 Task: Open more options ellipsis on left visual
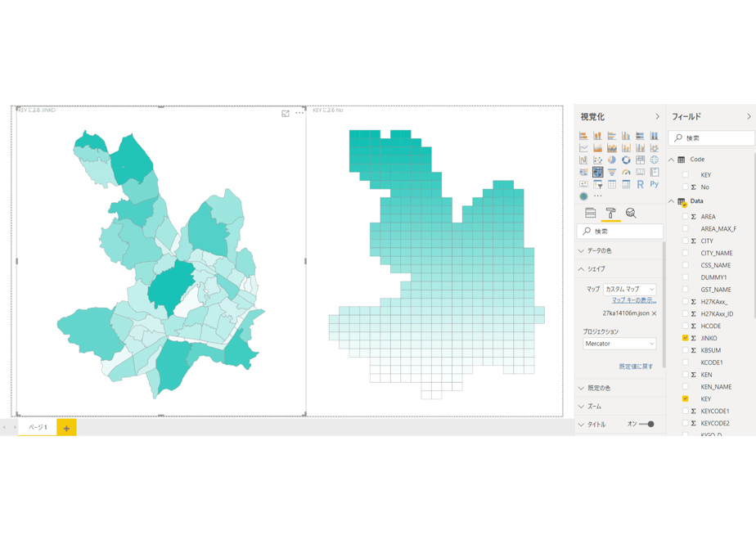[x=299, y=113]
